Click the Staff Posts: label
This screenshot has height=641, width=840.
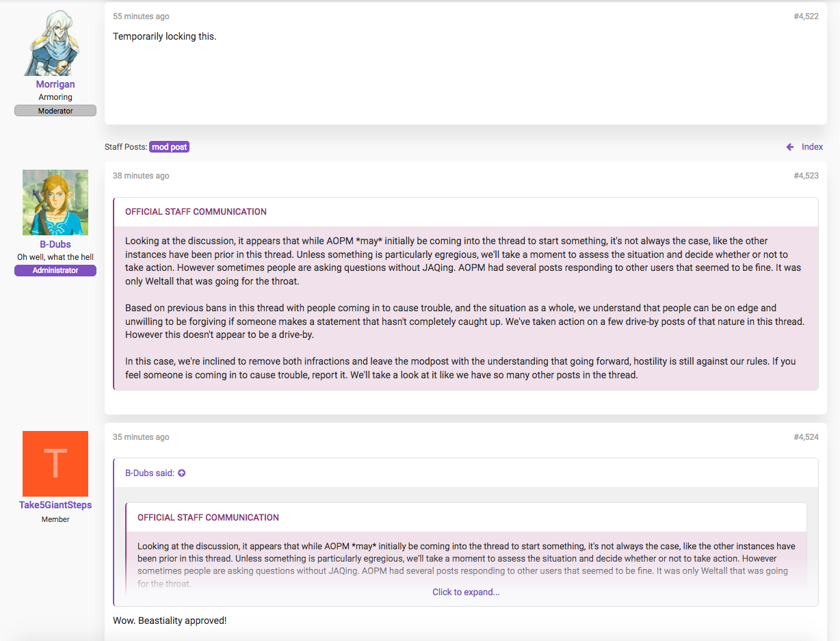[126, 147]
